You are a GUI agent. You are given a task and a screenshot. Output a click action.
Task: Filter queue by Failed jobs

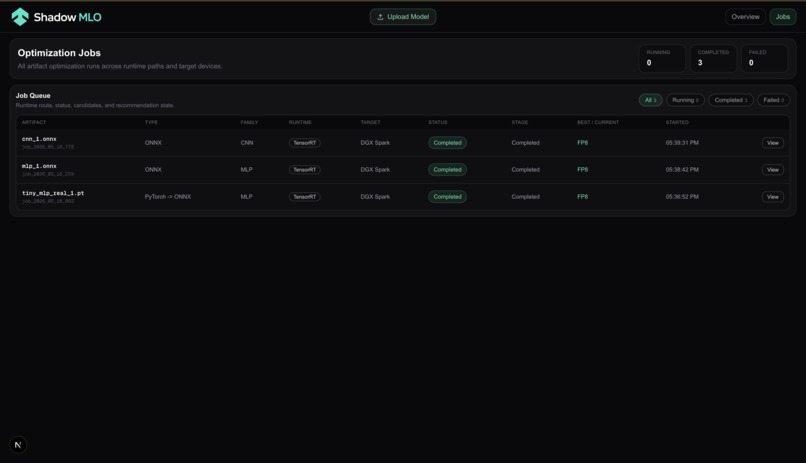(x=774, y=100)
